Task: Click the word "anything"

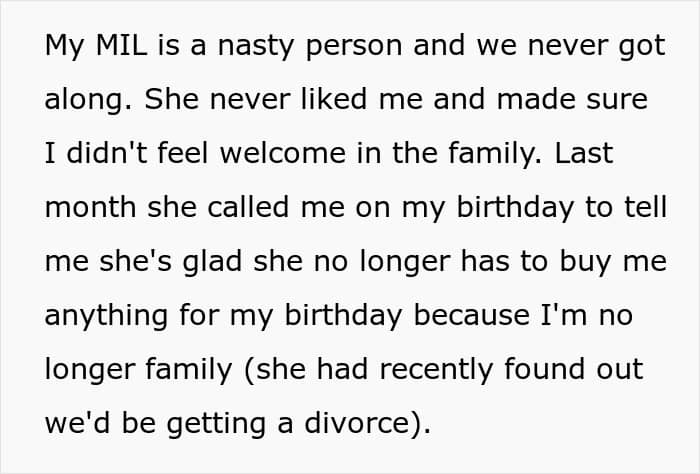Action: tap(107, 316)
